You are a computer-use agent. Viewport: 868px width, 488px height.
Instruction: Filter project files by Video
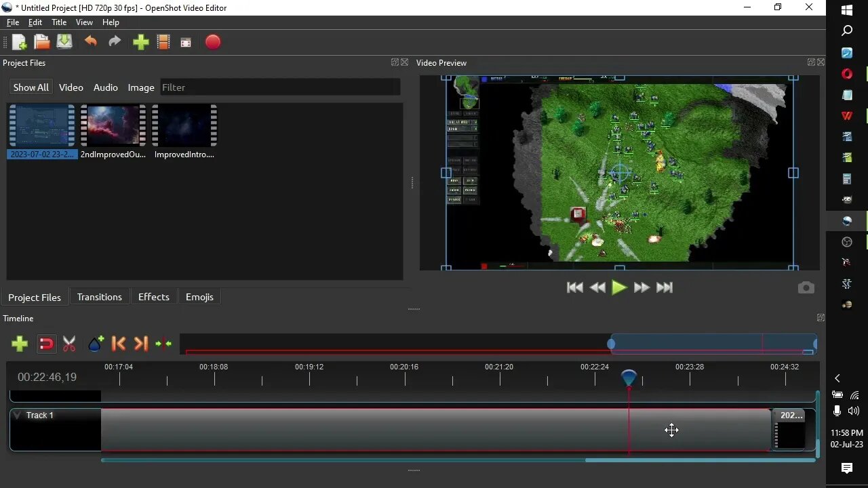pos(71,87)
